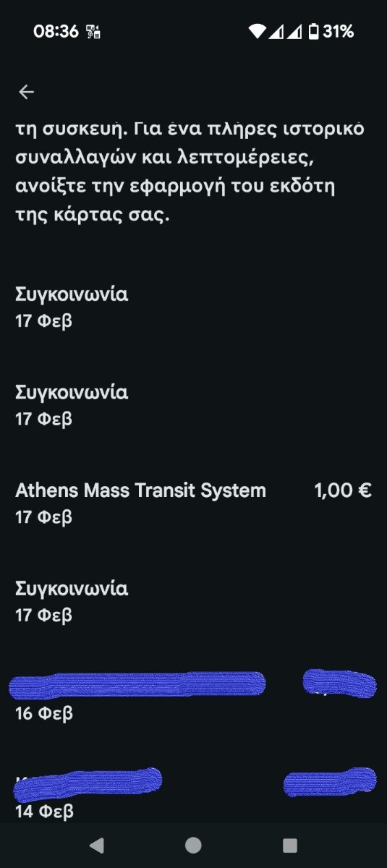Tap the 08:36 clock in status bar
387x868 pixels.
(x=56, y=32)
